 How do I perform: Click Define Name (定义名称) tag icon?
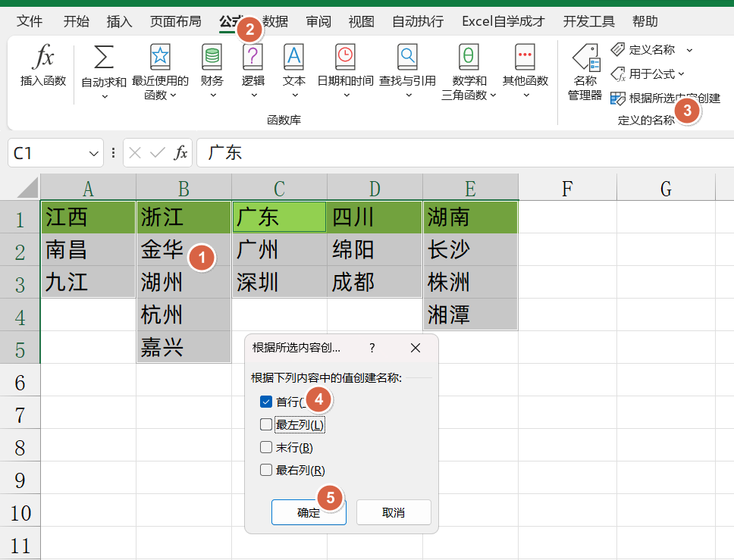(x=618, y=49)
